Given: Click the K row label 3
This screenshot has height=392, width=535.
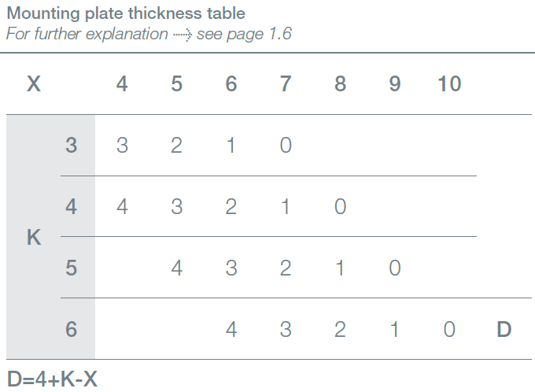Looking at the screenshot, I should (x=72, y=146).
